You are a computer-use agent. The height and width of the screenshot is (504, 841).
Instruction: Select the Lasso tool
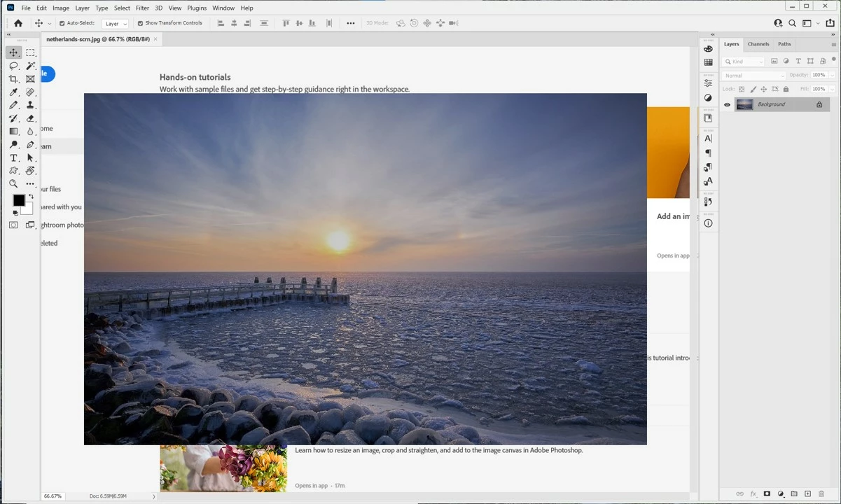(x=13, y=66)
